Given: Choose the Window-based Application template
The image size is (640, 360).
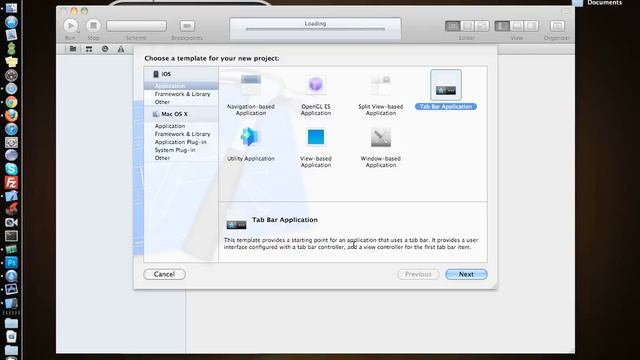Looking at the screenshot, I should [380, 147].
